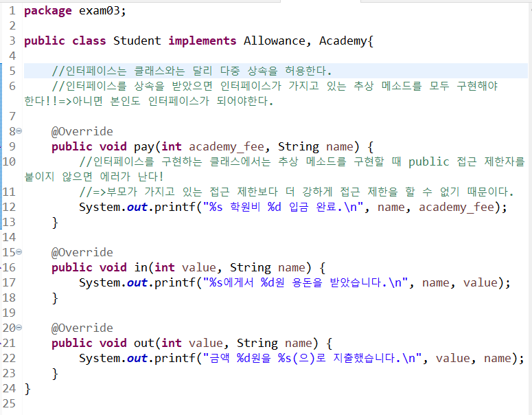Click the 'Allowance' interface name

pos(274,41)
